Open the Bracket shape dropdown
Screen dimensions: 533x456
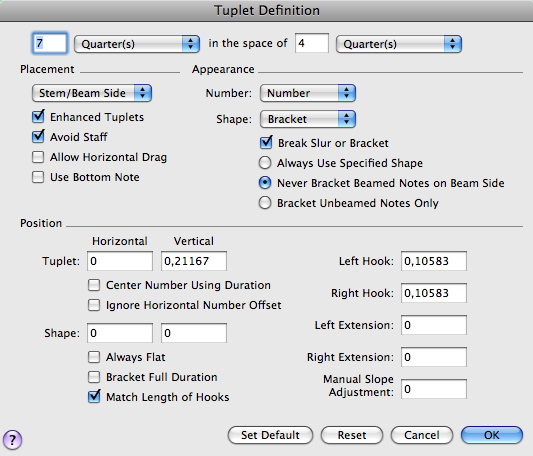[308, 119]
